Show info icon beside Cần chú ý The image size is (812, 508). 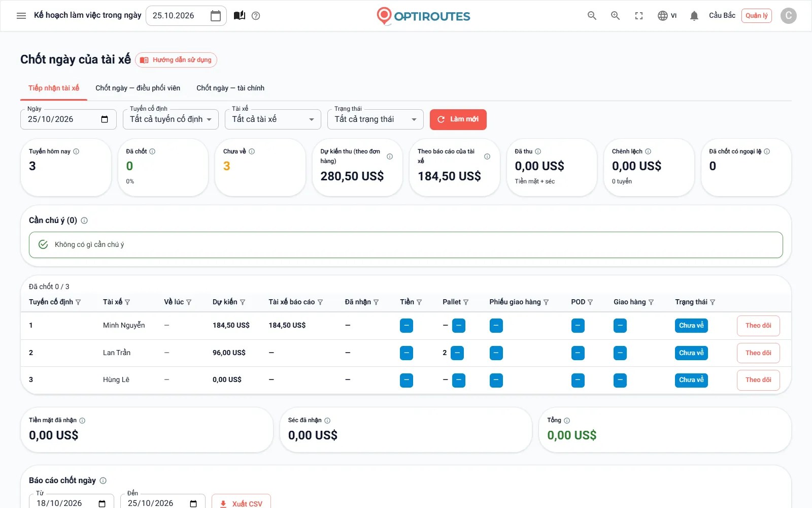[x=84, y=220]
